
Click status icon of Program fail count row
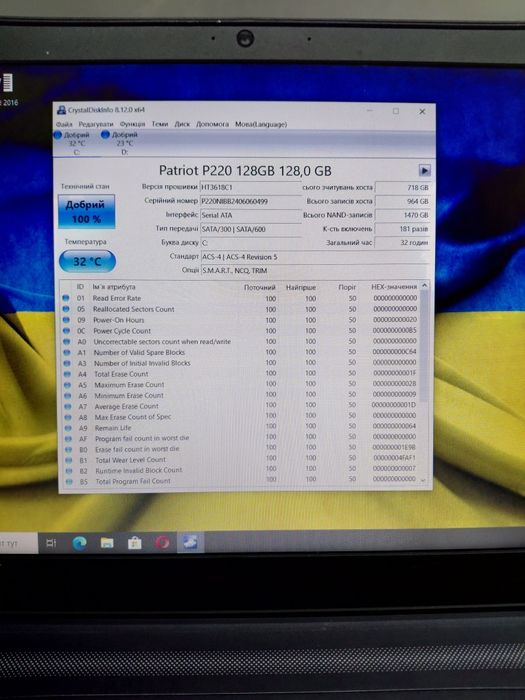click(x=69, y=439)
